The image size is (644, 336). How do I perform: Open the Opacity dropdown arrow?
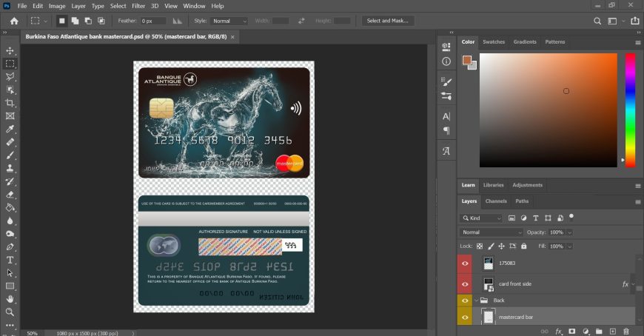pyautogui.click(x=570, y=232)
